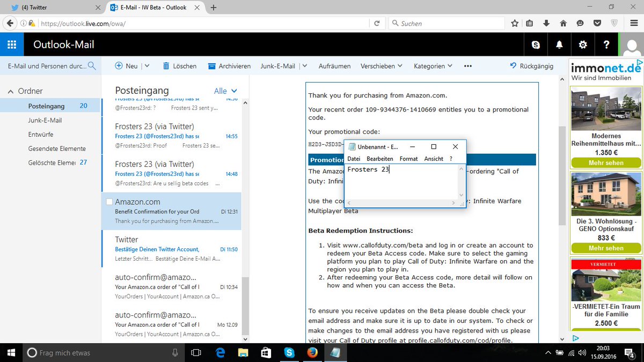Open the ? help menu in Notepad
Screen dimensions: 644x362
coord(451,159)
